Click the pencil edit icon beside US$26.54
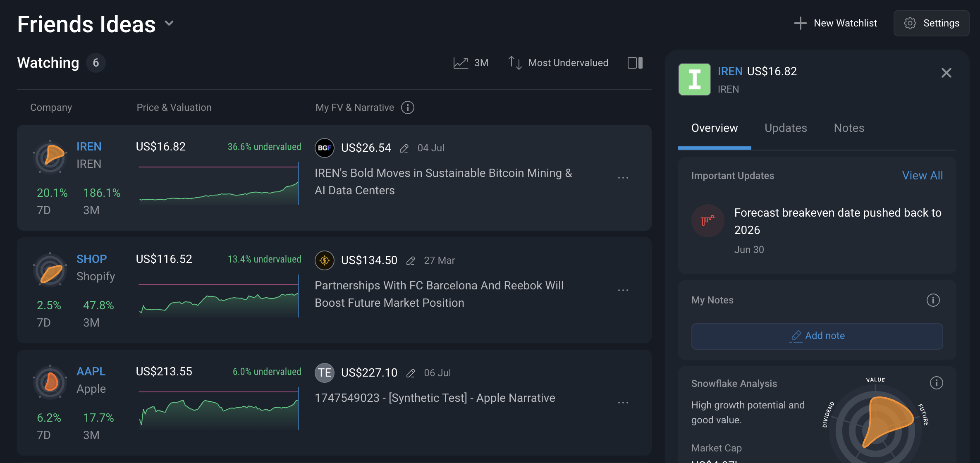Image resolution: width=980 pixels, height=463 pixels. [x=404, y=148]
